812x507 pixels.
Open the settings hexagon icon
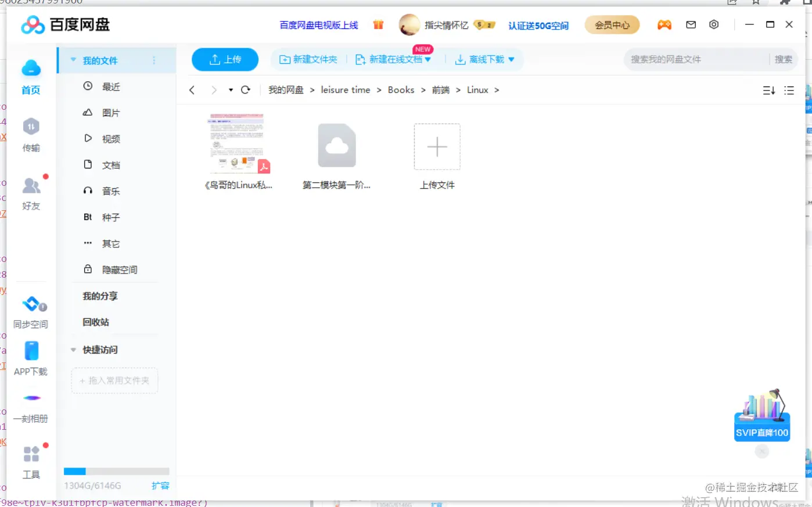(x=714, y=24)
